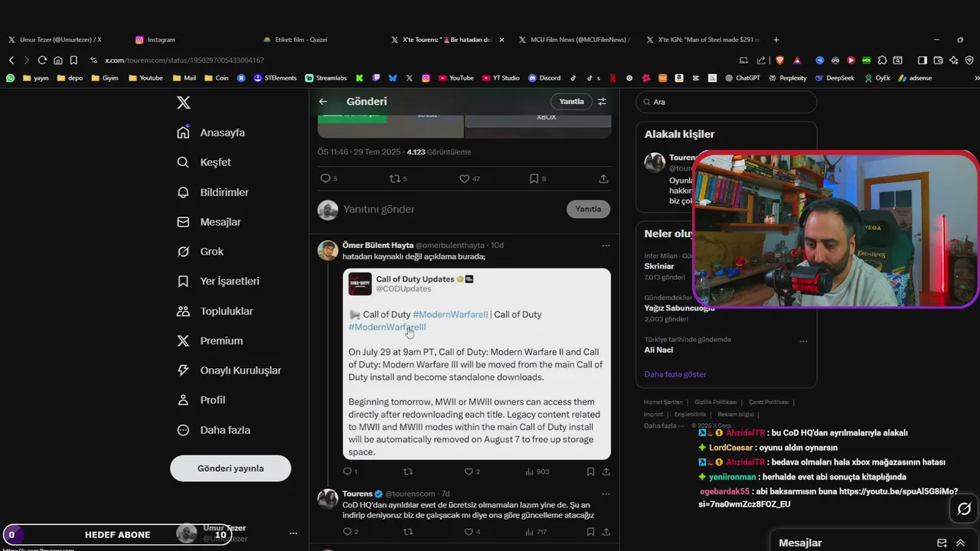
Task: Open Onaylı Kuruluşlar
Action: click(229, 370)
